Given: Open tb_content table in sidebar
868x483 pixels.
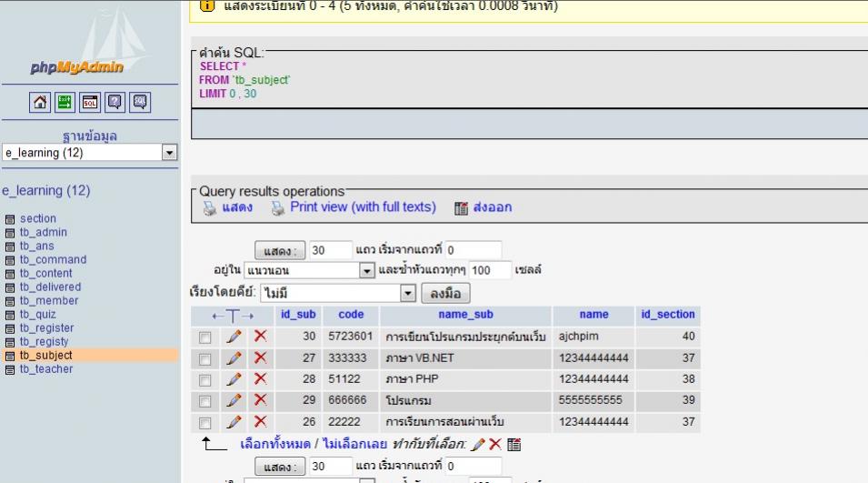Looking at the screenshot, I should click(46, 273).
